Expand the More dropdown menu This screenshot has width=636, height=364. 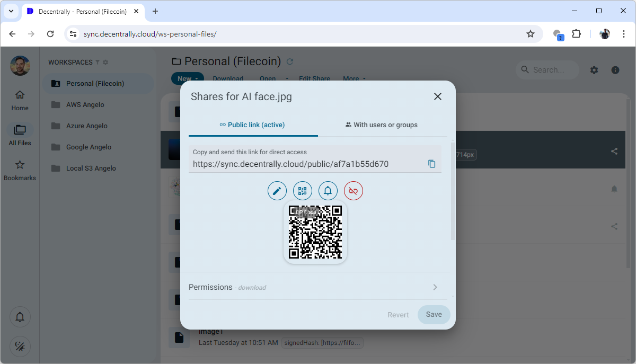[354, 78]
